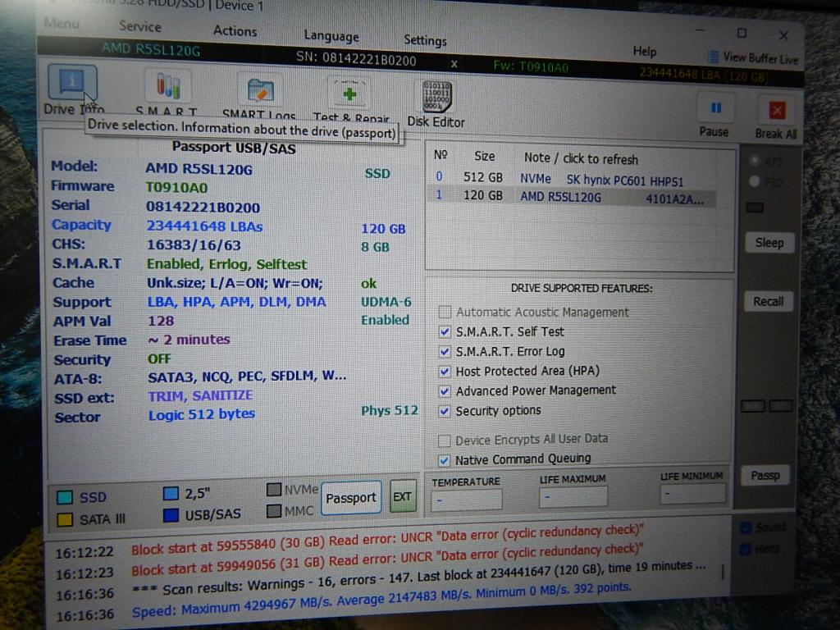Close the AMD R5SL120G device tab x
This screenshot has width=840, height=630.
tap(454, 64)
